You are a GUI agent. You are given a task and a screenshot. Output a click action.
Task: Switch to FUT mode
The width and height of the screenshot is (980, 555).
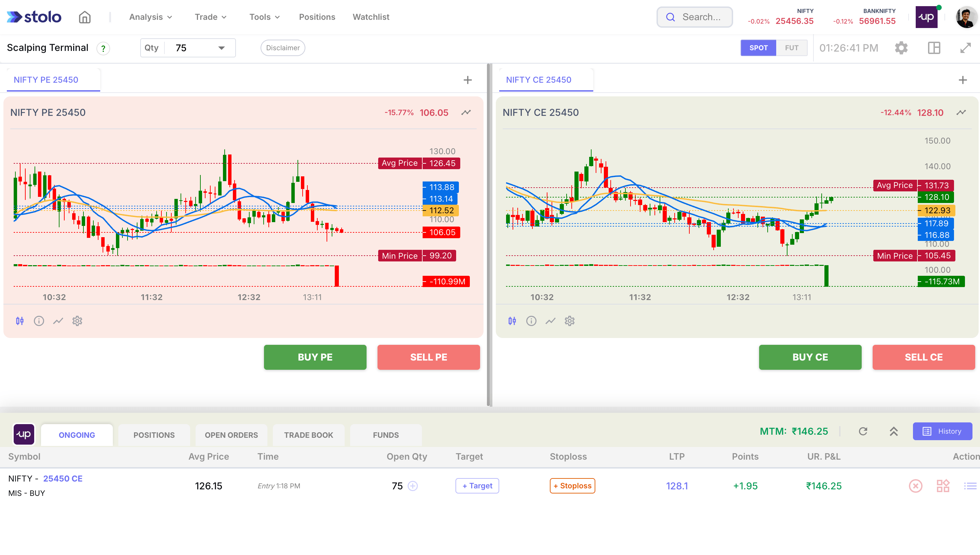[x=792, y=48]
